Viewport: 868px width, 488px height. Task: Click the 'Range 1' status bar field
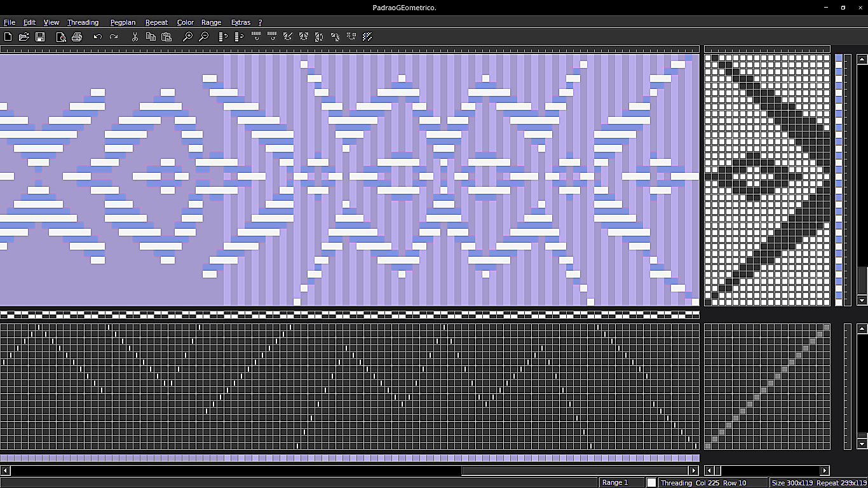point(621,483)
